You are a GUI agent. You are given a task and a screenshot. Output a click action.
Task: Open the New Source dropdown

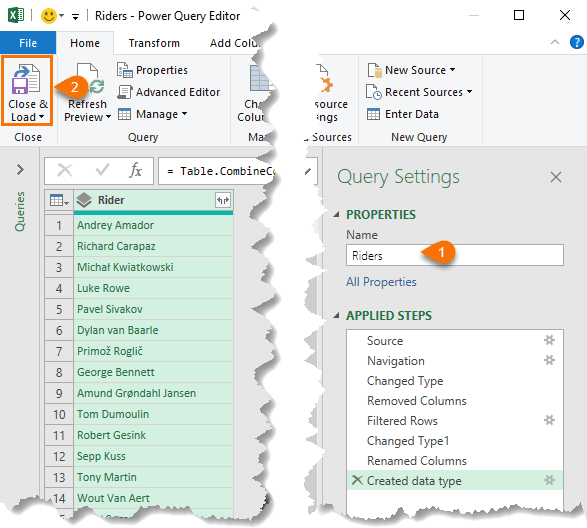[x=411, y=70]
